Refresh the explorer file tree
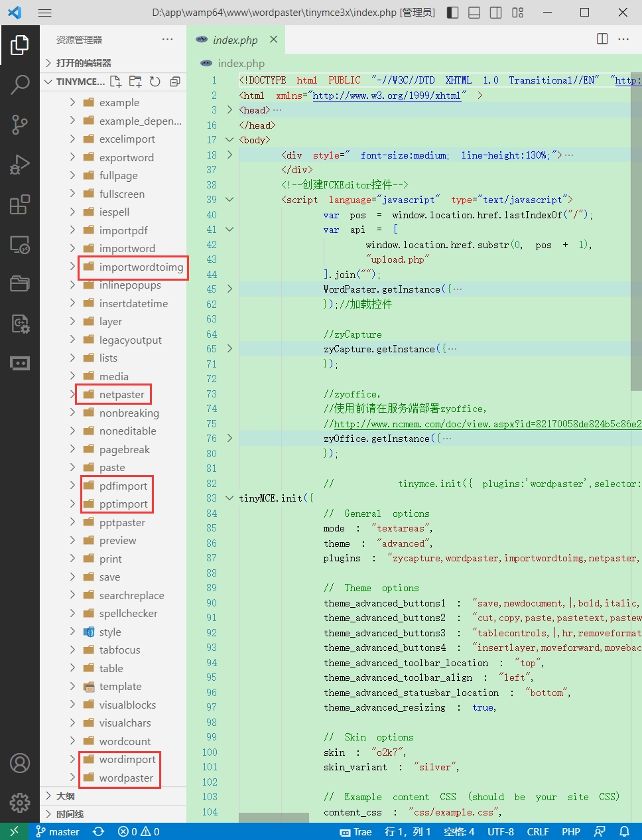This screenshot has height=840, width=642. (155, 82)
